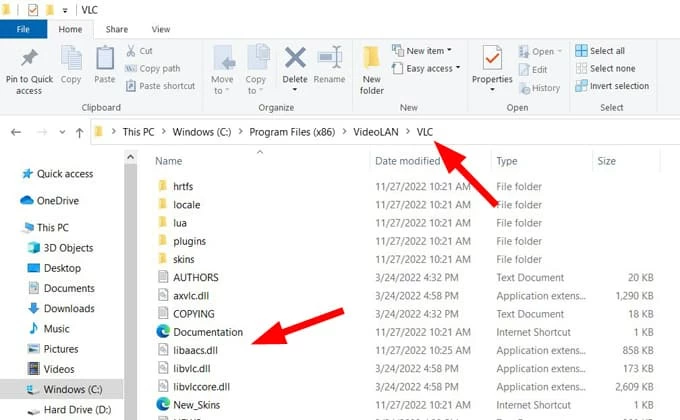The image size is (680, 420).
Task: Select the libaacs.dll file
Action: (x=195, y=350)
